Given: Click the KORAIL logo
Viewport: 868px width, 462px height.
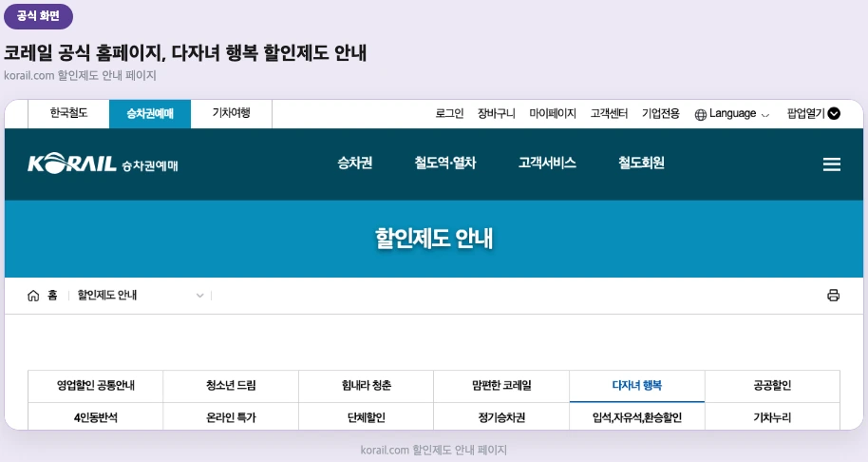Looking at the screenshot, I should 72,164.
